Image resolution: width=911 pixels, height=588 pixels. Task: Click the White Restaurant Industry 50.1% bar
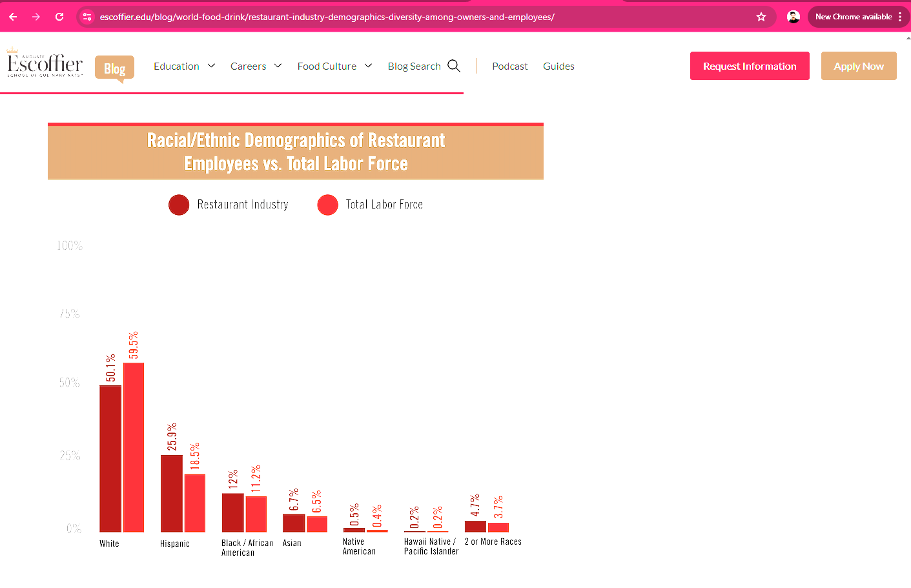click(x=110, y=458)
